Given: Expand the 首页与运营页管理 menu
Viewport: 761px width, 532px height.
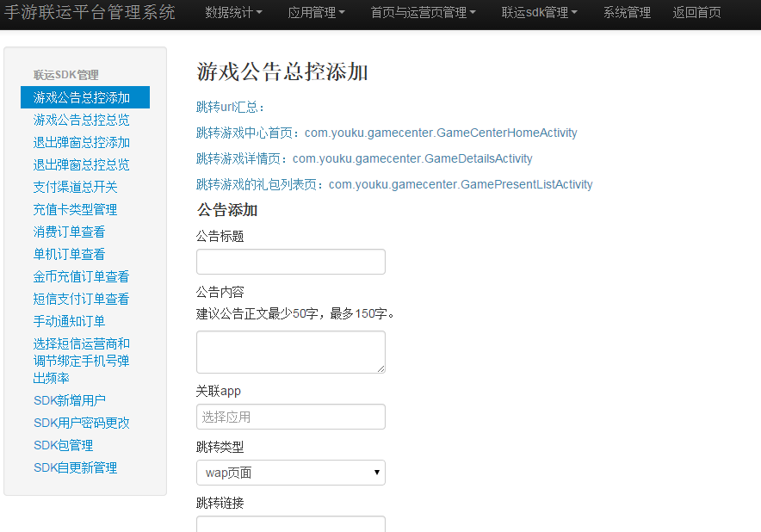Looking at the screenshot, I should [423, 12].
